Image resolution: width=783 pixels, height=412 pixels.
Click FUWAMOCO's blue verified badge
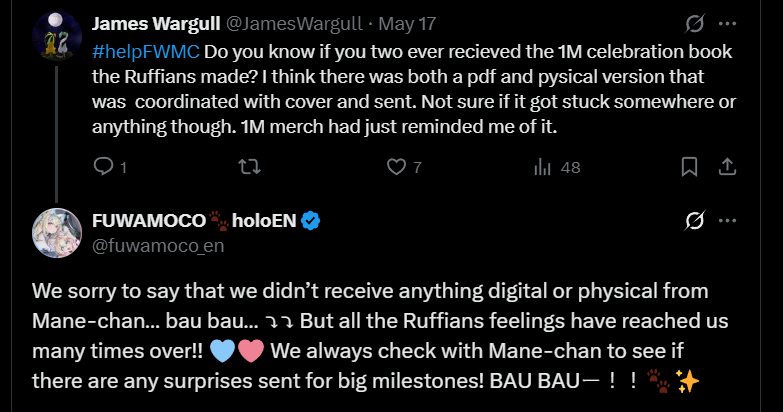pyautogui.click(x=312, y=220)
